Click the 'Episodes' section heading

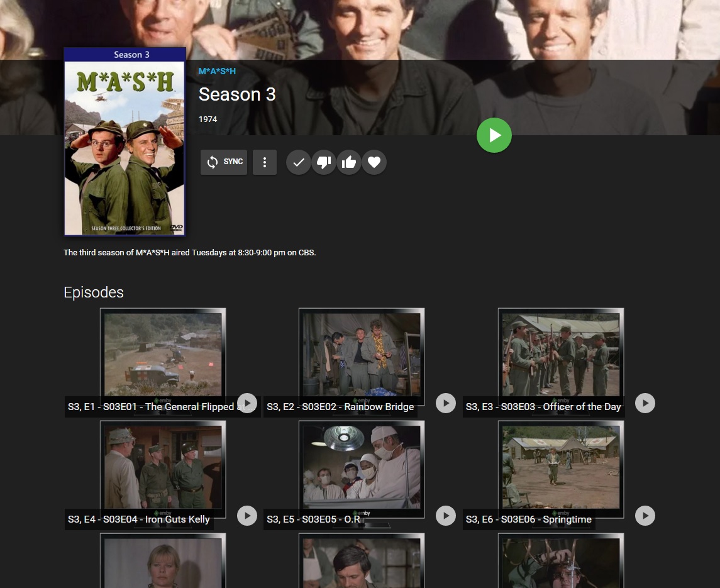[94, 292]
